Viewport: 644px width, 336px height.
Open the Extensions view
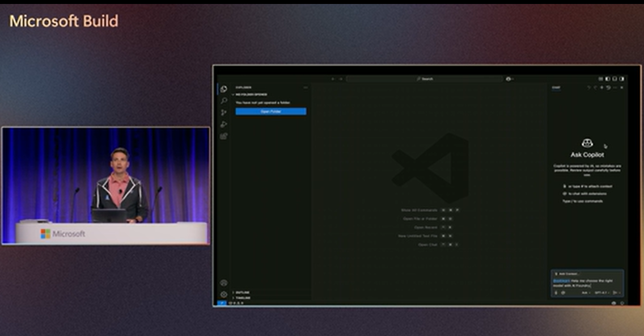click(224, 136)
